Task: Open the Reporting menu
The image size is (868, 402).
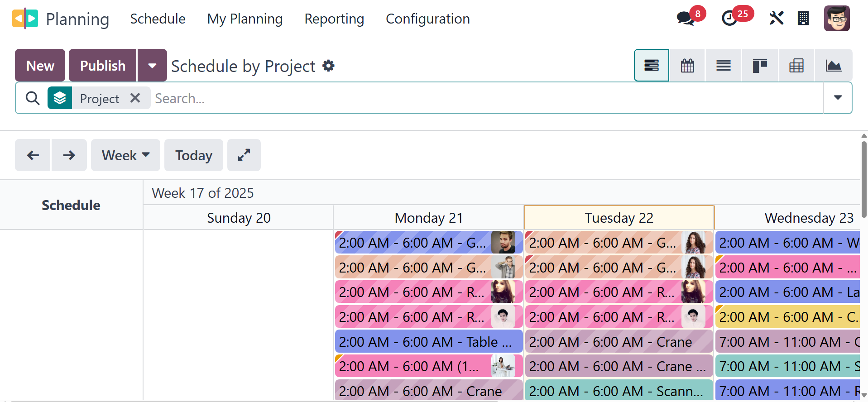Action: [334, 19]
